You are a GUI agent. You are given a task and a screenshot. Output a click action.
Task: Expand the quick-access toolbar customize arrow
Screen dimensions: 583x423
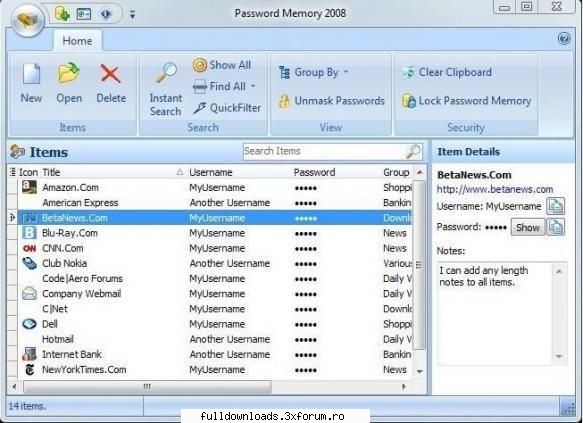[x=132, y=14]
